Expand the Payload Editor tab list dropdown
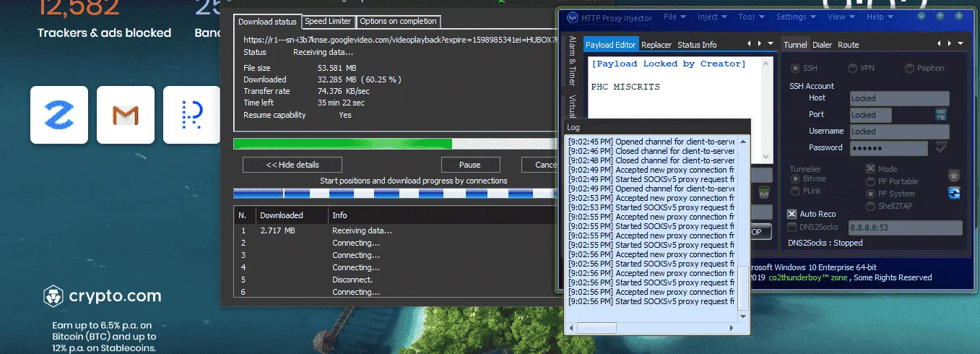This screenshot has height=354, width=980. tap(771, 44)
